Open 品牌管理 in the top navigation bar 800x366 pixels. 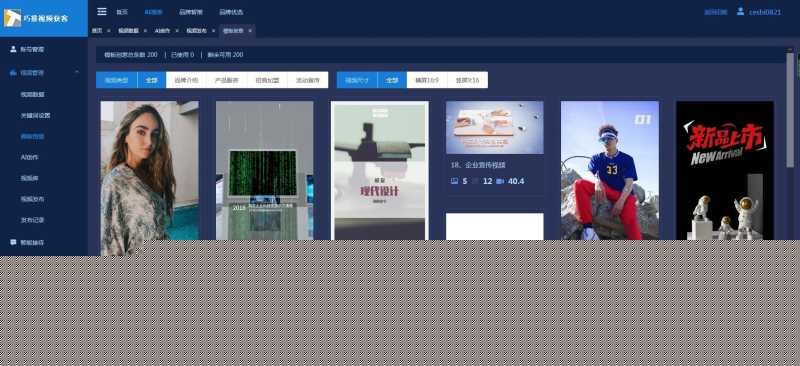[191, 12]
